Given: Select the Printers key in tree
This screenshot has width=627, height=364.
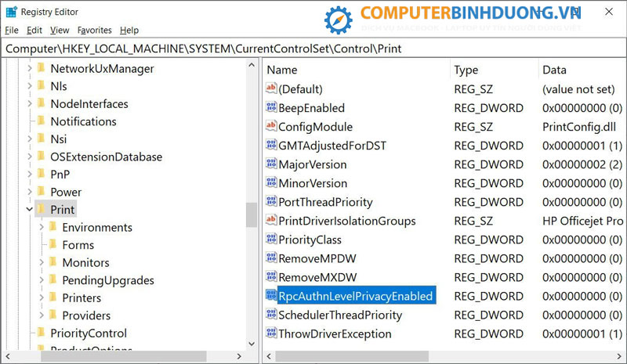Looking at the screenshot, I should 82,297.
